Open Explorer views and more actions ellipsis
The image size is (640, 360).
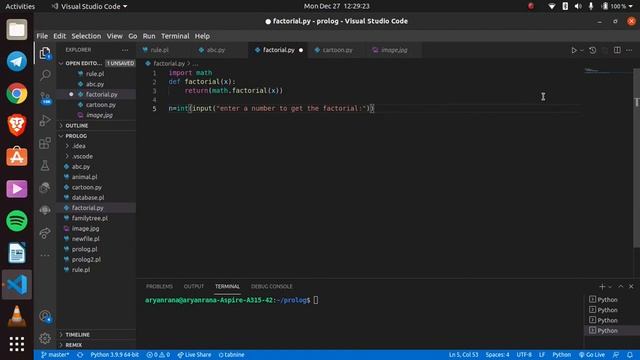tap(125, 50)
